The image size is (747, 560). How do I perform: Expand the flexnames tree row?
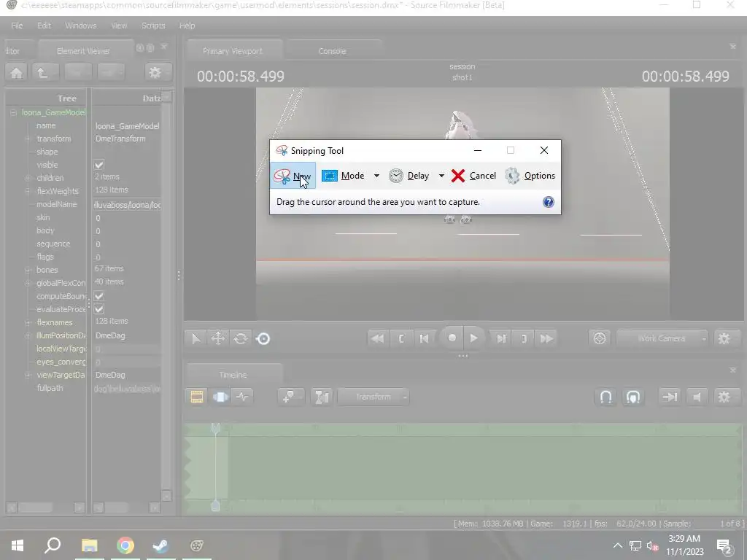click(x=28, y=322)
